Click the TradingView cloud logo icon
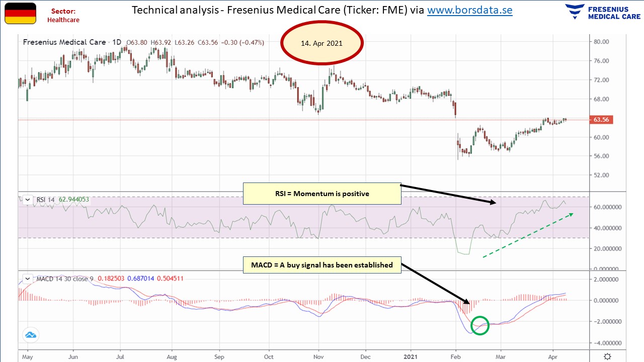Viewport: 644px width, 362px height. click(31, 335)
